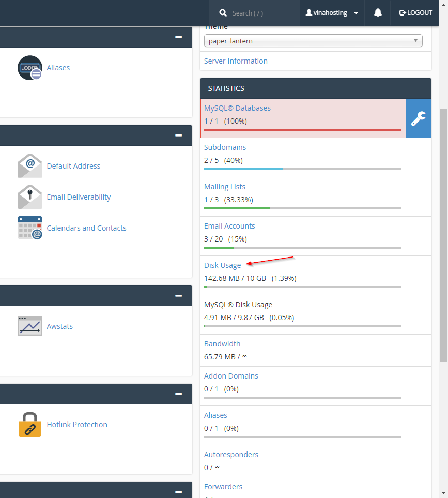Expand the vinahosting user menu

click(332, 13)
